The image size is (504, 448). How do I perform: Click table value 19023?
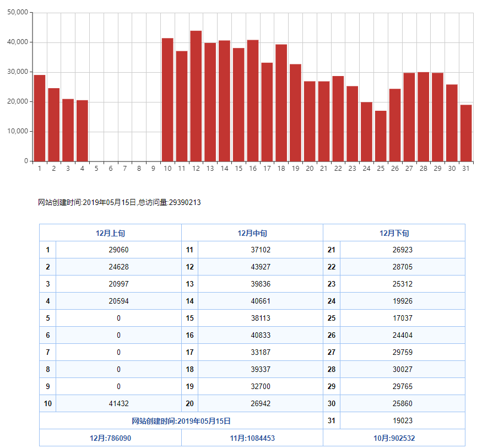[403, 420]
